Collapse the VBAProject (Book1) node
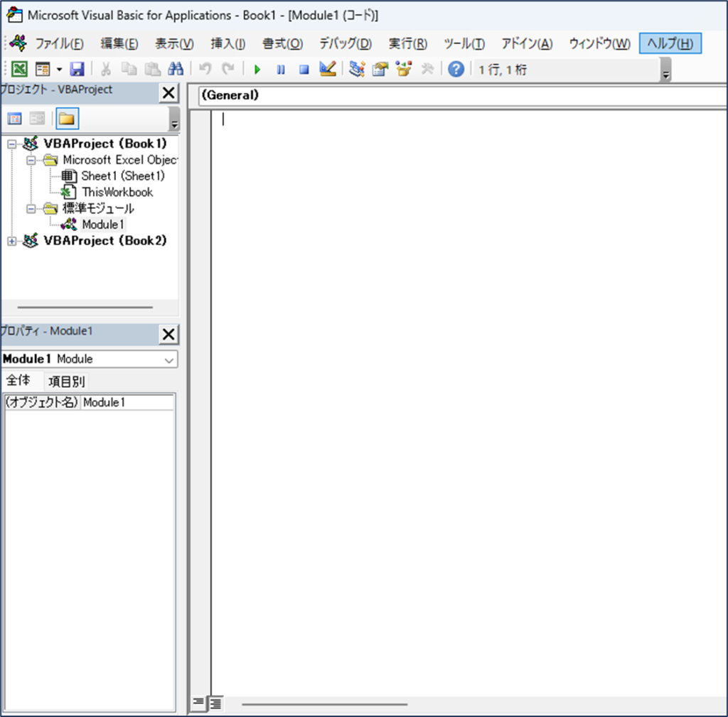This screenshot has height=717, width=728. coord(11,144)
